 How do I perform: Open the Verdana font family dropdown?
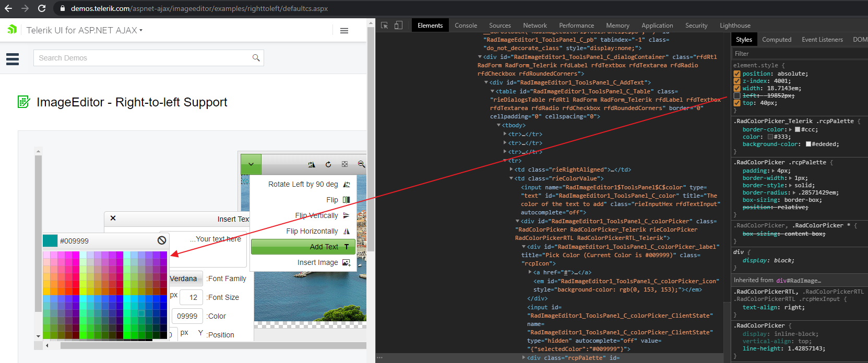point(186,279)
